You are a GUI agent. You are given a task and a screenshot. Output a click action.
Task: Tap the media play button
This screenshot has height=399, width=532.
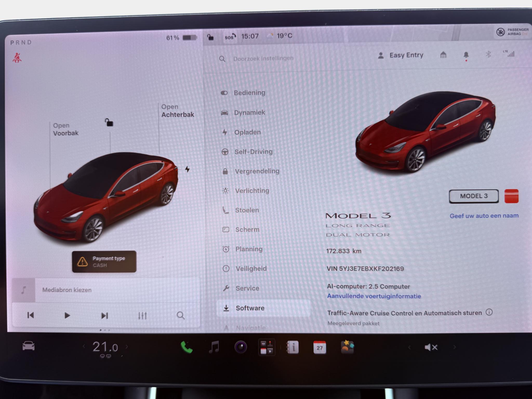(x=67, y=316)
